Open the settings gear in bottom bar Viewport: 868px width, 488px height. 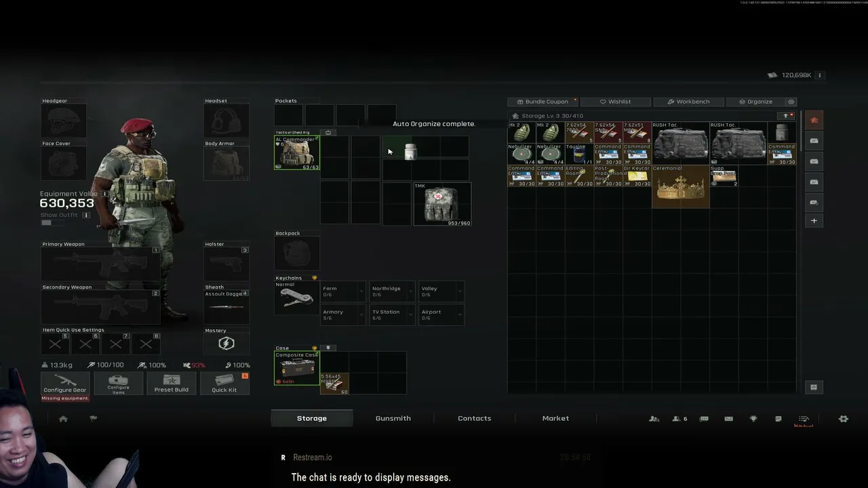pos(844,419)
